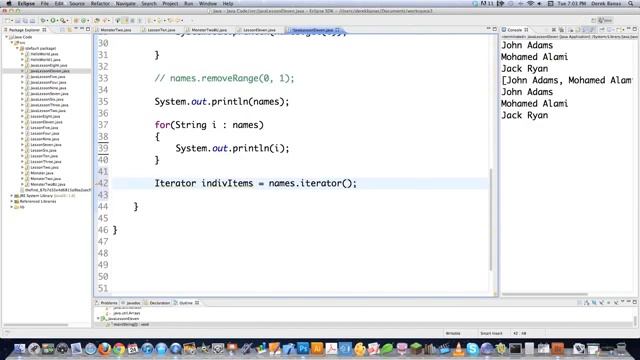Minimize the Console view
This screenshot has height=360, width=640.
point(629,29)
